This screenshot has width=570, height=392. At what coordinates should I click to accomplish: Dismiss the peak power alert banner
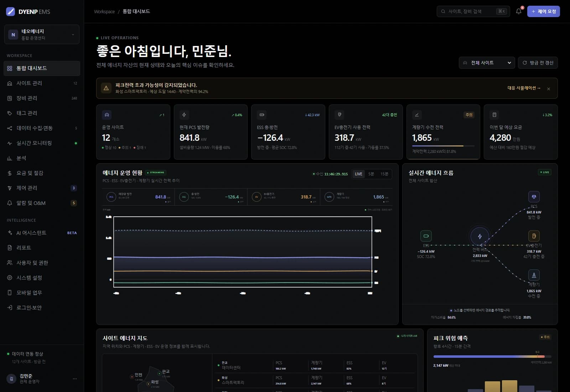[x=549, y=89]
